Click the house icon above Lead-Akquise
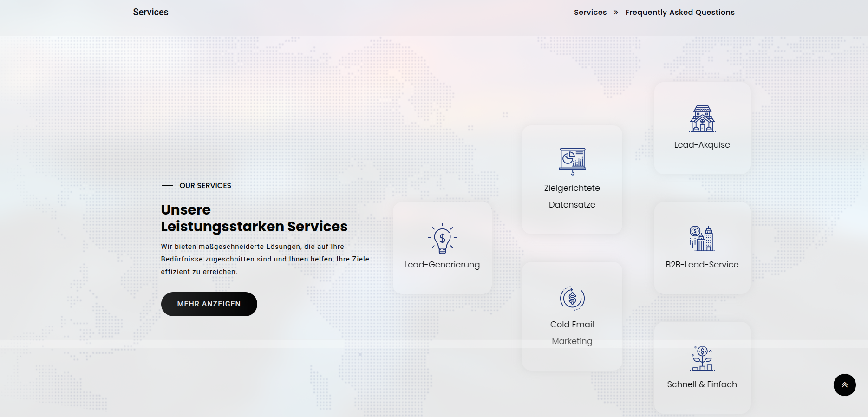The image size is (868, 417). tap(702, 119)
